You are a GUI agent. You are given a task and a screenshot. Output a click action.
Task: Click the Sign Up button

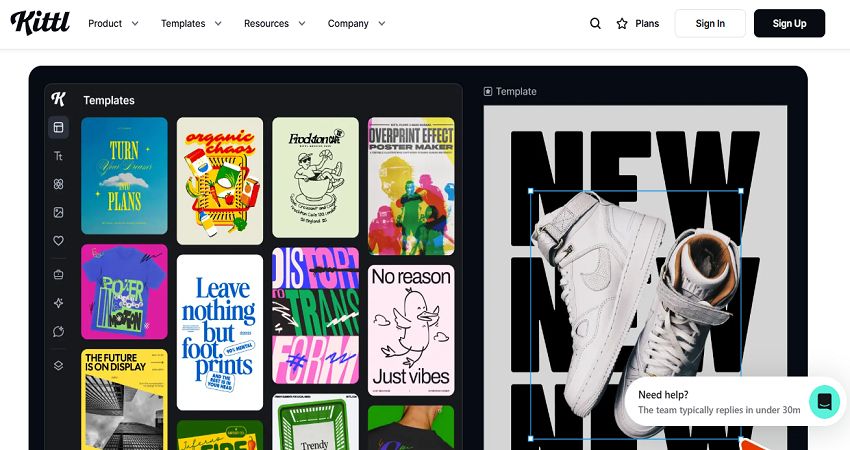tap(789, 23)
